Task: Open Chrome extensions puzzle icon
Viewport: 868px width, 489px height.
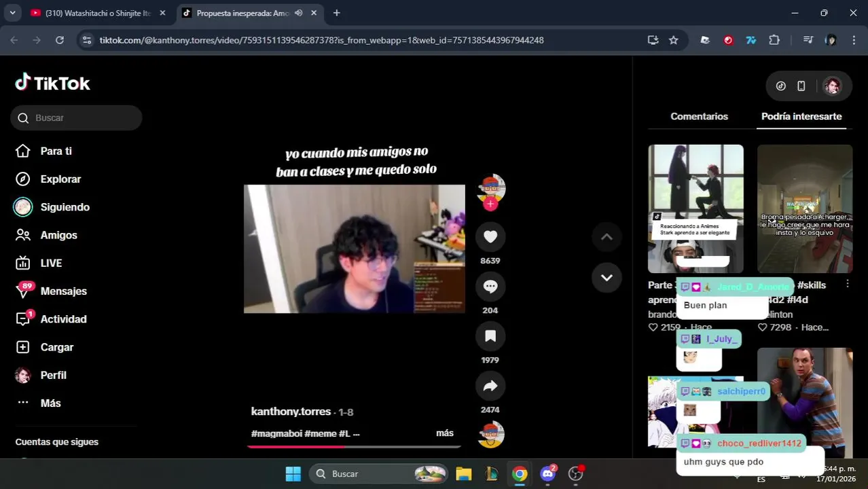Action: click(x=774, y=40)
